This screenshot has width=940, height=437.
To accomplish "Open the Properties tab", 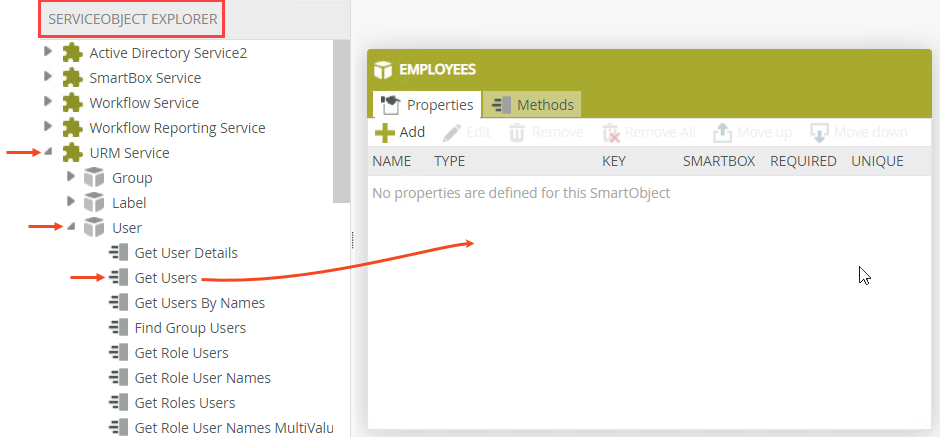I will (x=427, y=105).
